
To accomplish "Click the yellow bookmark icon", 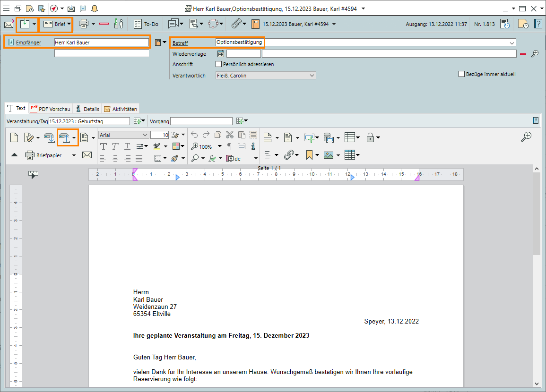I will pos(309,155).
